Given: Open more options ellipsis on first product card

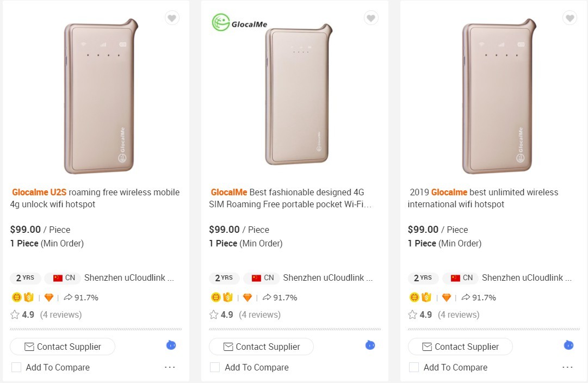Looking at the screenshot, I should click(170, 367).
